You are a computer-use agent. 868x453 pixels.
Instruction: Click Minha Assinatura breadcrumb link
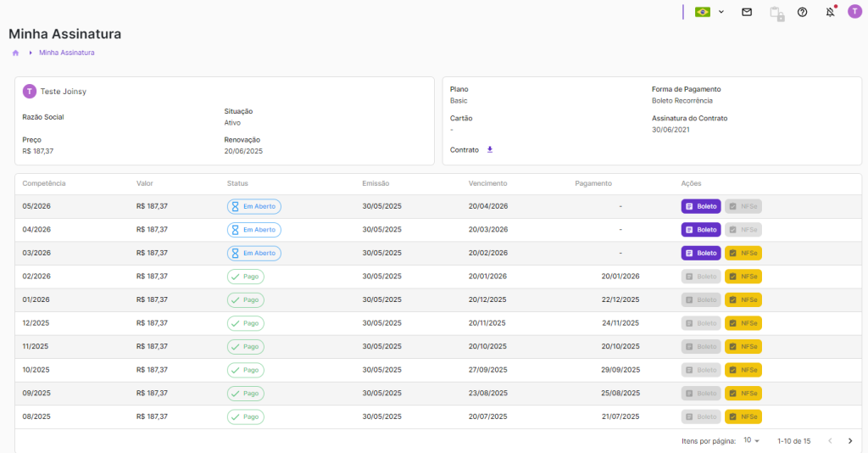(67, 53)
